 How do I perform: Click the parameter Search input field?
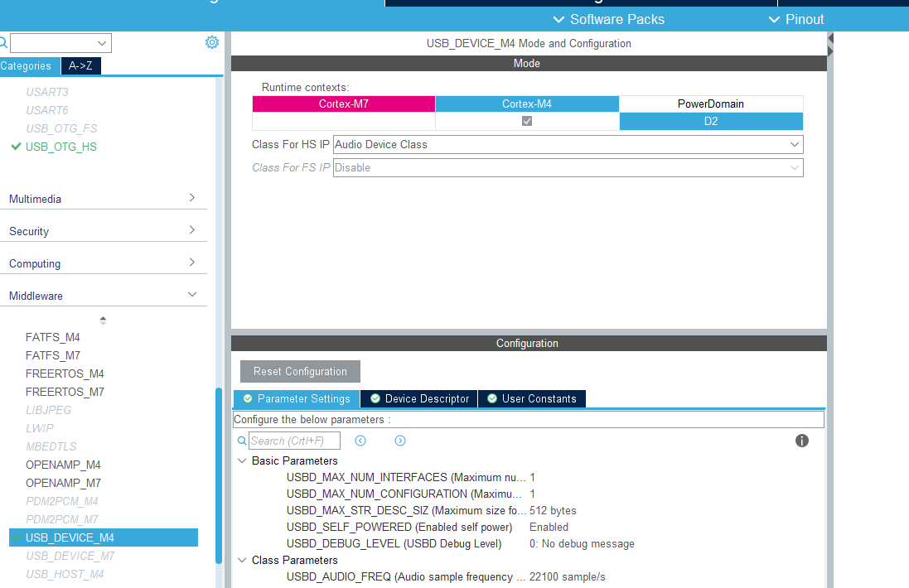294,441
